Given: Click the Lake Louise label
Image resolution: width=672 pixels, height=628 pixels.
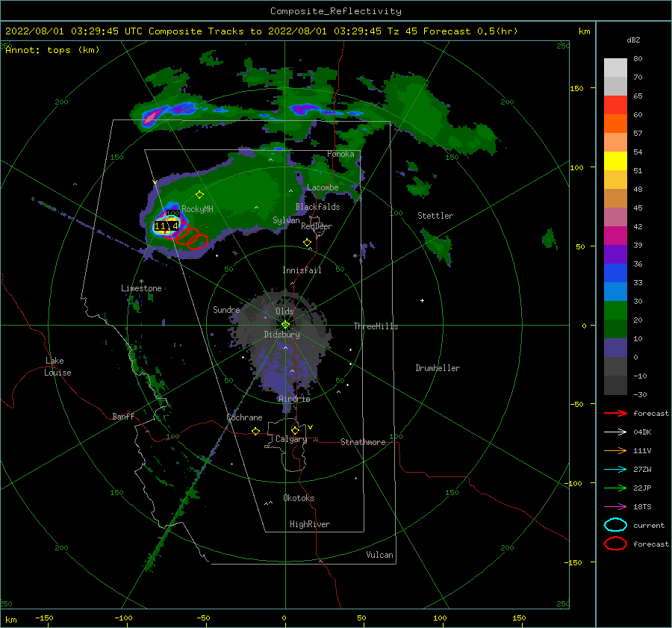Looking at the screenshot, I should [57, 367].
